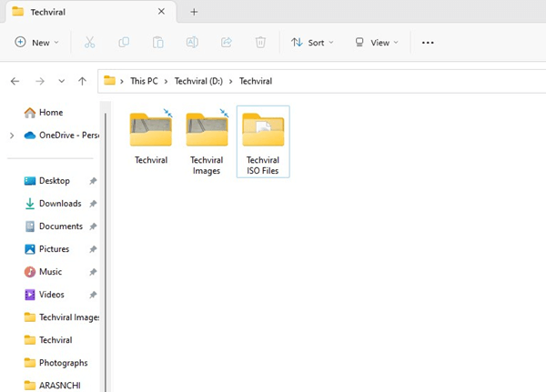546x392 pixels.
Task: Click the Share icon in toolbar
Action: pyautogui.click(x=227, y=43)
